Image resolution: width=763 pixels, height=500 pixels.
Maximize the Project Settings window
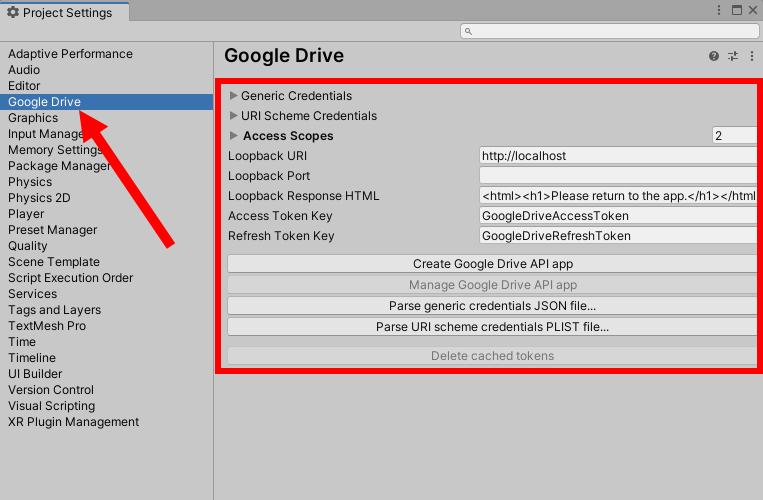tap(737, 10)
